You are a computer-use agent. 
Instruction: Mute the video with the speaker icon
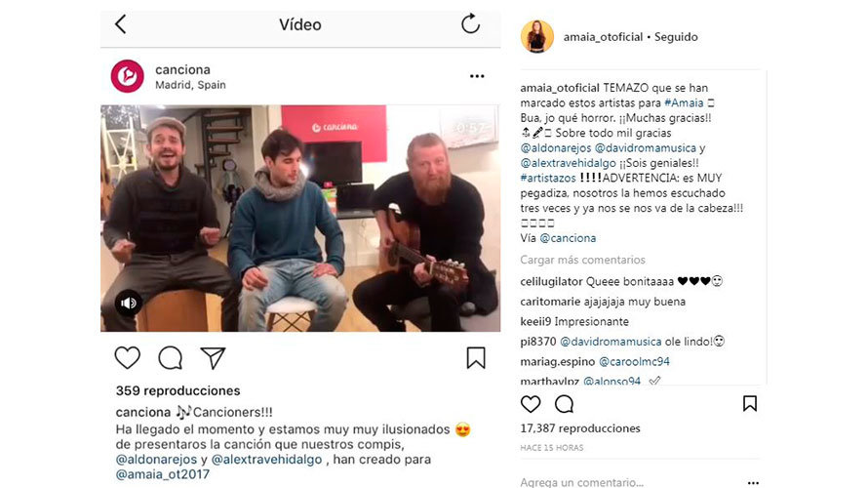129,303
